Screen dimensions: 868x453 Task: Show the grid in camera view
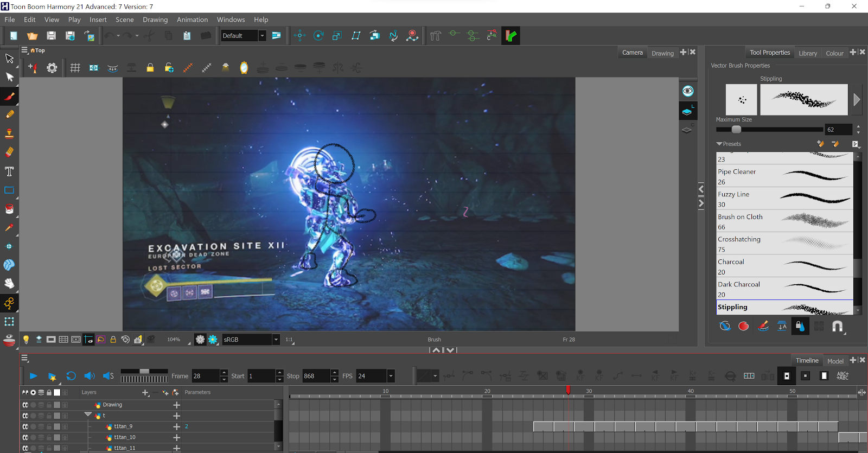[75, 68]
